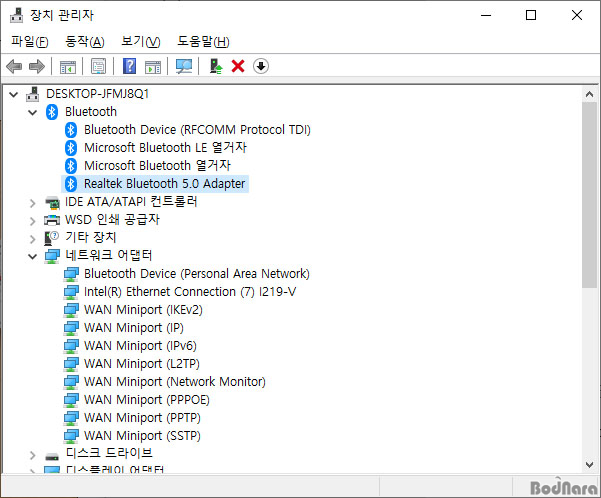
Task: Select WAN Miniport (L2TP) entry
Action: click(x=142, y=364)
